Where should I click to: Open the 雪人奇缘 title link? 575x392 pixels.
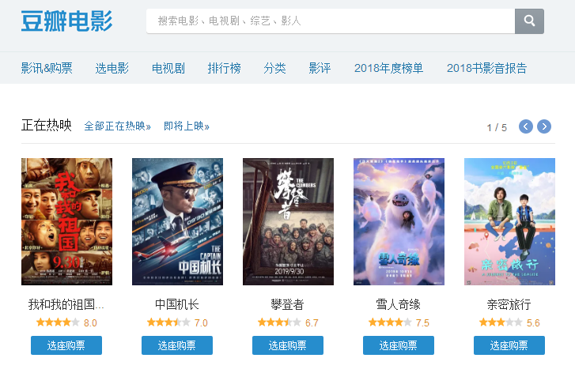point(399,304)
